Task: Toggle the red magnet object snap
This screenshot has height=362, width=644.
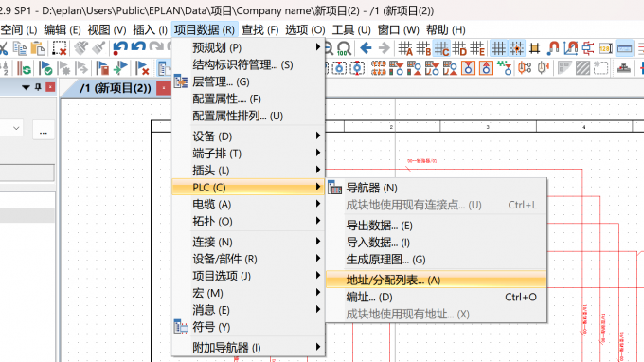Action: 553,48
